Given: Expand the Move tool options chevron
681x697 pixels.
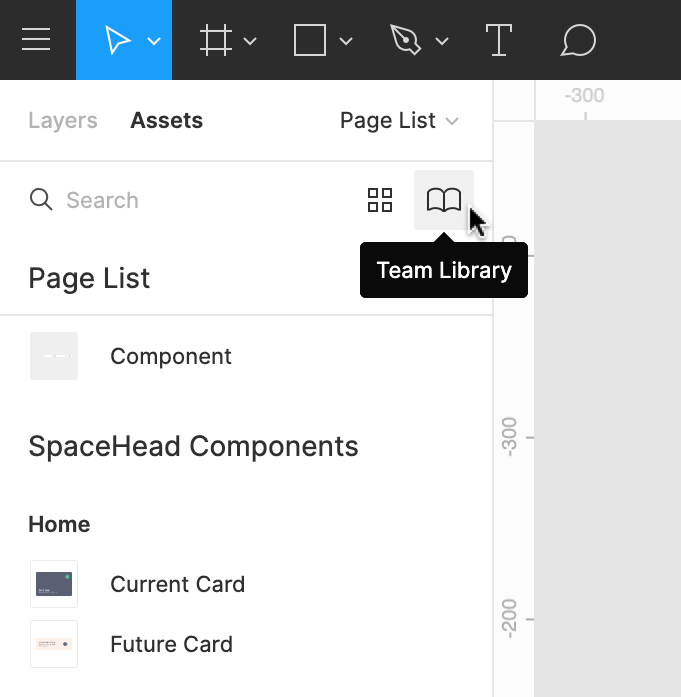Looking at the screenshot, I should pyautogui.click(x=154, y=41).
